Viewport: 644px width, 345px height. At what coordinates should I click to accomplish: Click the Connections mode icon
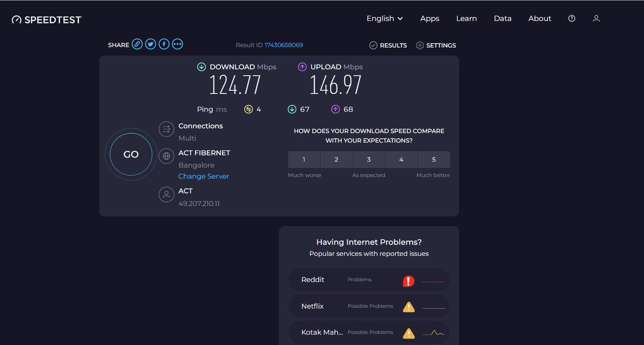(166, 129)
